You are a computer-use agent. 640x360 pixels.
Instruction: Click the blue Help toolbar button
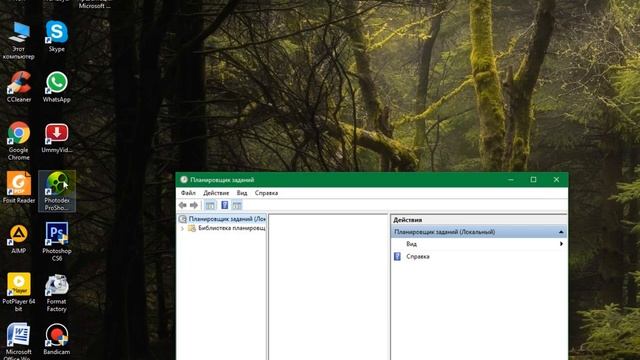tap(224, 205)
